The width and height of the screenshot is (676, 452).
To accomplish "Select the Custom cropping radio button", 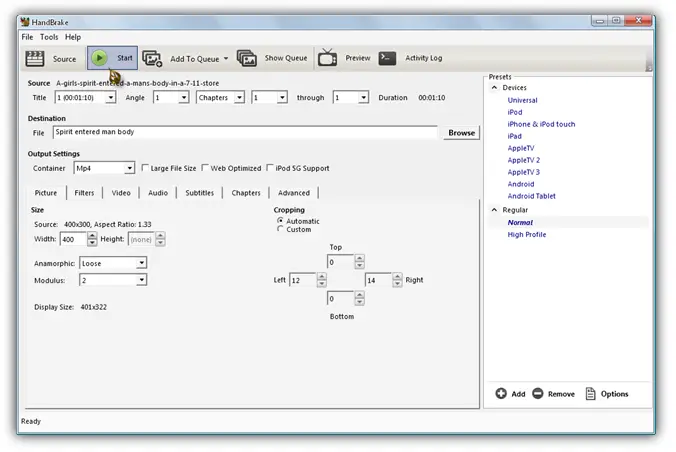I will coord(280,229).
